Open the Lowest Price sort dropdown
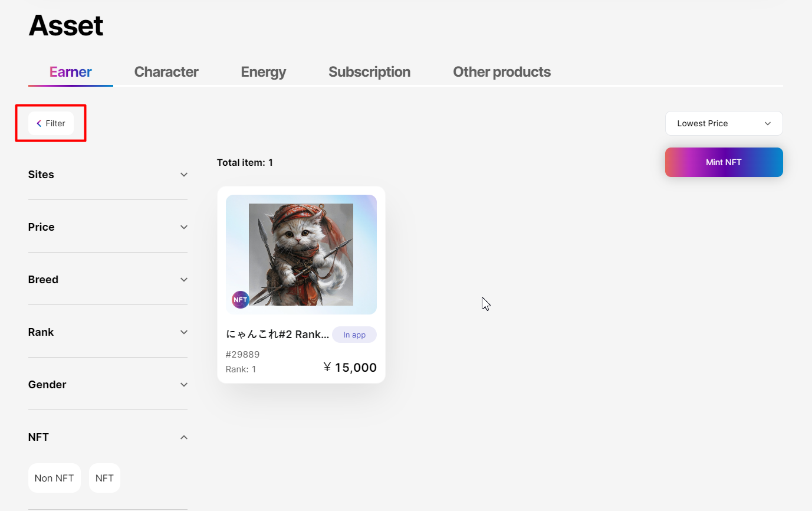The width and height of the screenshot is (812, 511). point(724,123)
